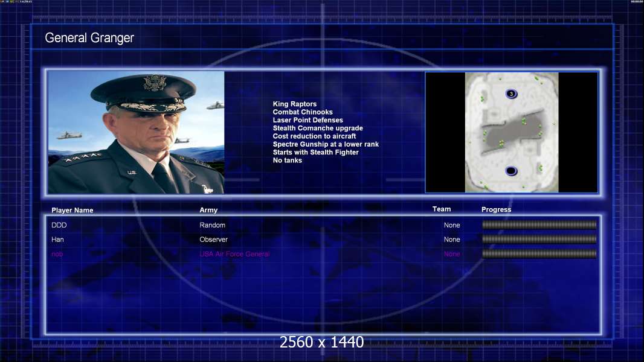Screen dimensions: 644x362
Task: Click the unnumbered bottom start position marker
Action: [x=511, y=171]
